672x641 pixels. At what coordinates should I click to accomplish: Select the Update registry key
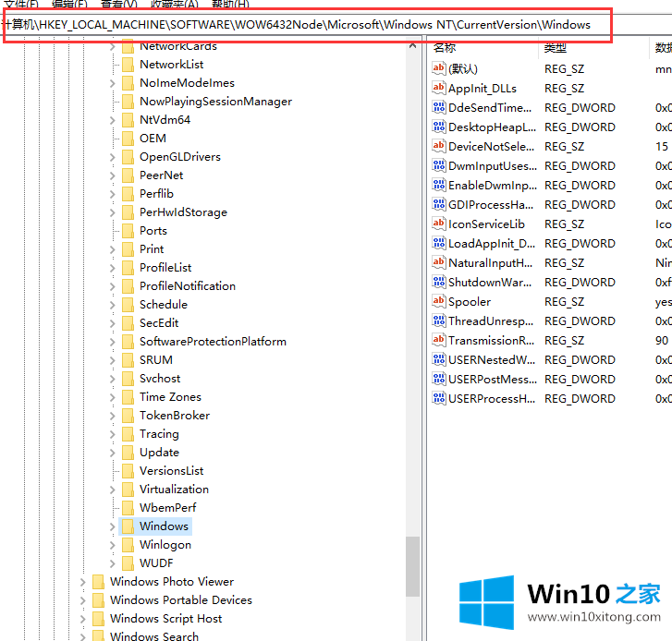click(159, 453)
